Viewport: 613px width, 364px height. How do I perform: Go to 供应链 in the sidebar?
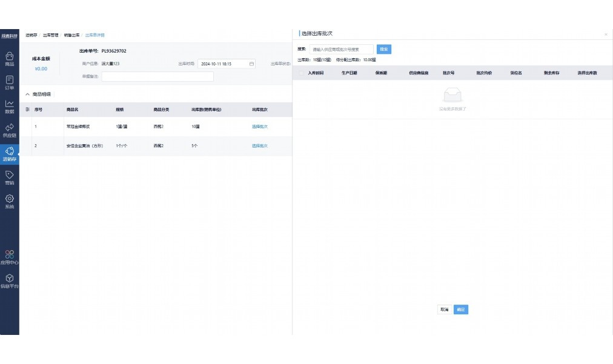coord(9,130)
